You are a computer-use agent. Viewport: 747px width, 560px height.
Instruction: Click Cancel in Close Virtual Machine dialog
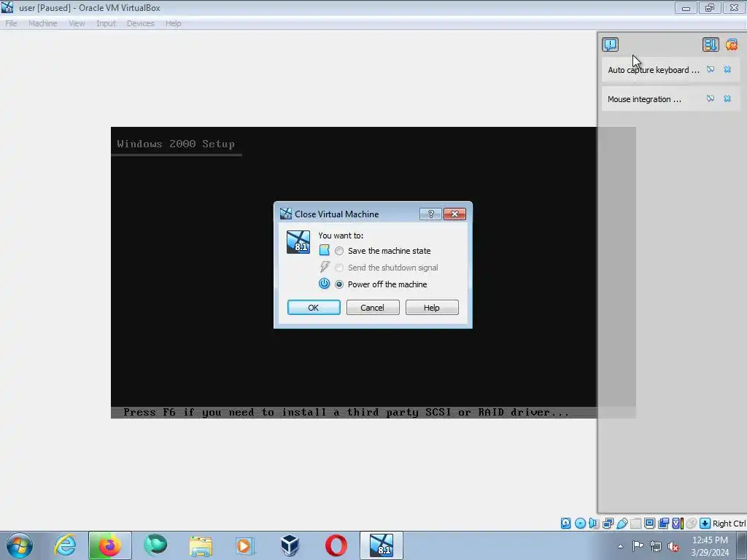point(373,308)
